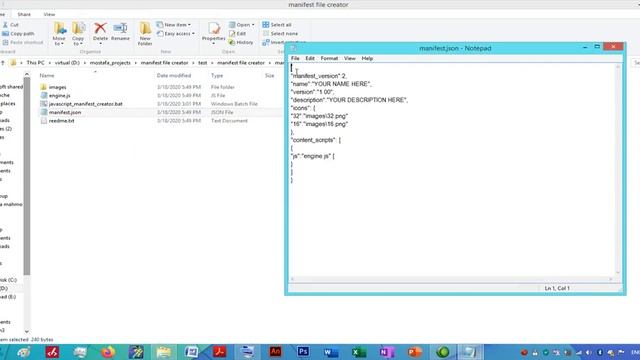This screenshot has width=640, height=360.
Task: Click the Rename icon in ribbon
Action: pyautogui.click(x=120, y=29)
